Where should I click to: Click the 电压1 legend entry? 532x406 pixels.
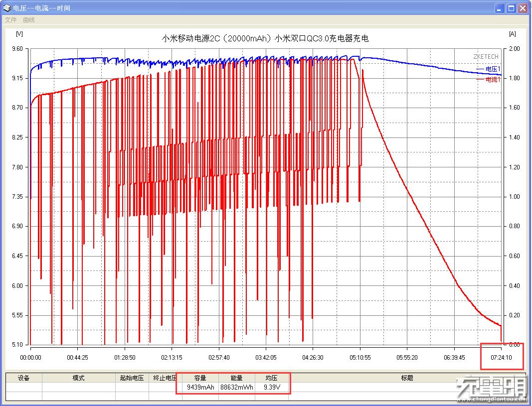click(488, 69)
